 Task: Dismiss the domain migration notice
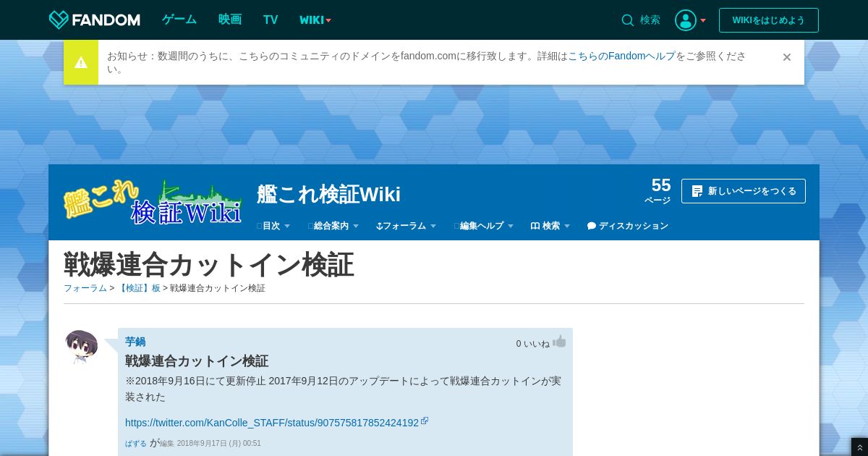pyautogui.click(x=787, y=57)
